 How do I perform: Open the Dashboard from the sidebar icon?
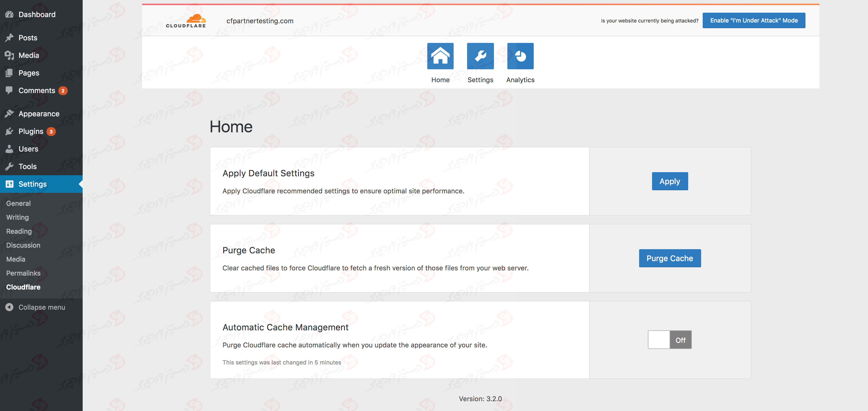click(9, 14)
